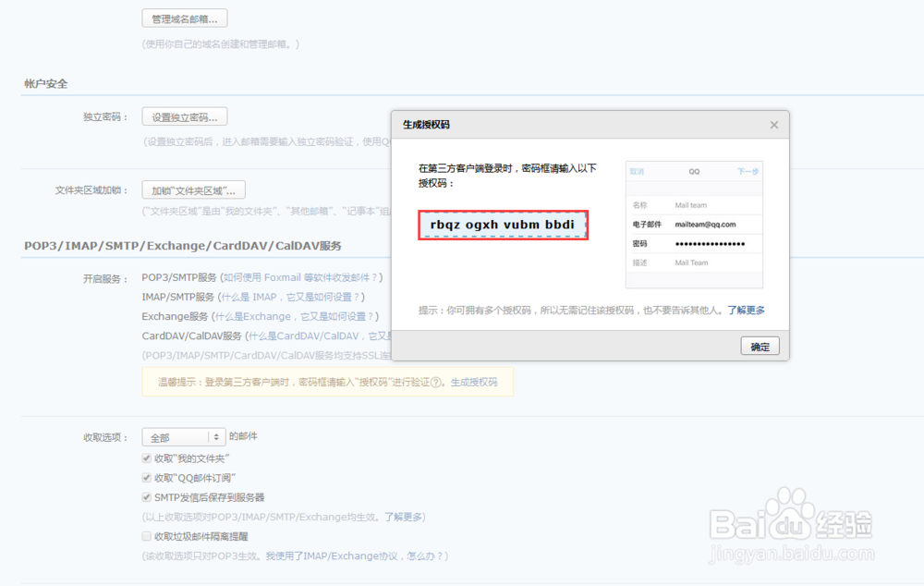This screenshot has height=586, width=924.
Task: Open Foxmail usage help link for POP3/SMTP
Action: click(x=300, y=277)
